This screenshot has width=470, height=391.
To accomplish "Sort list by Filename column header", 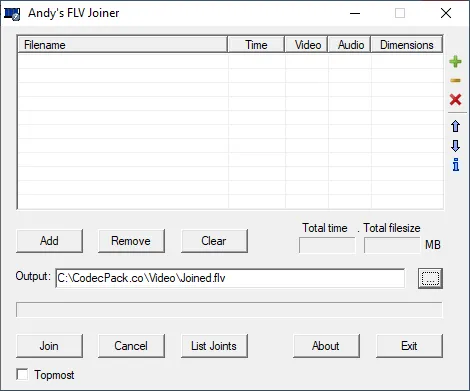I will (x=122, y=45).
